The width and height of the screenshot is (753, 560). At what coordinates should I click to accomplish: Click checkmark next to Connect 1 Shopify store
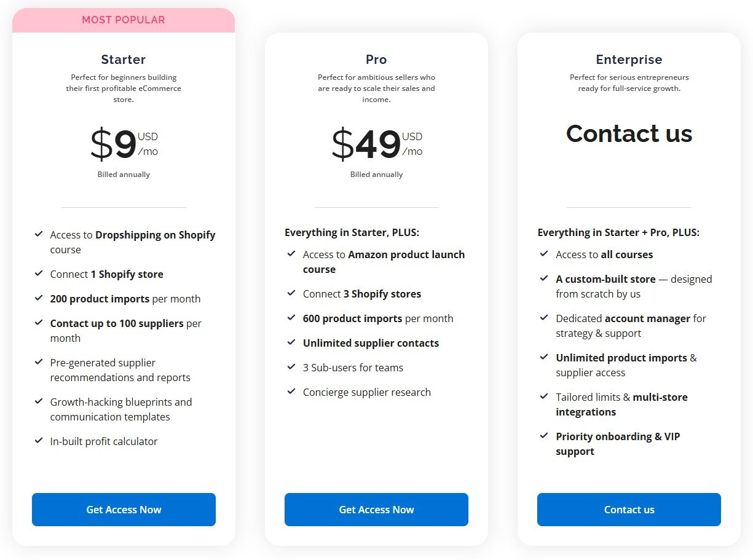39,274
